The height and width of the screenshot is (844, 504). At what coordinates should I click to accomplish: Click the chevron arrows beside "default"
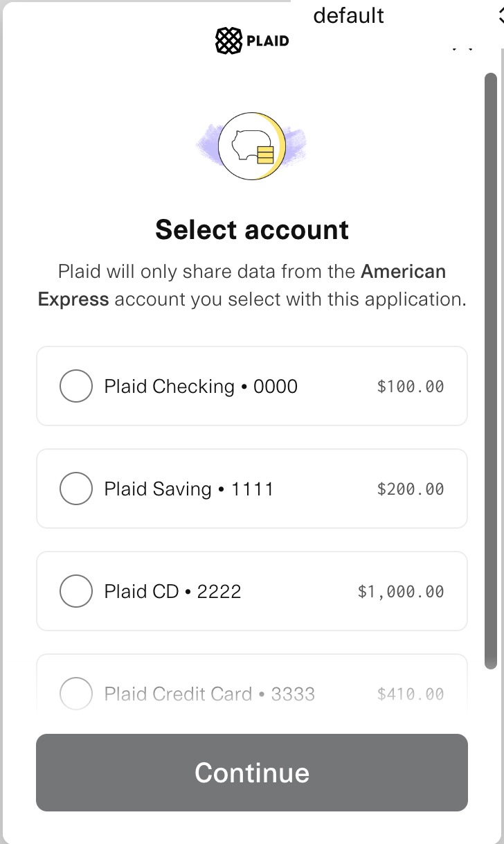point(500,15)
